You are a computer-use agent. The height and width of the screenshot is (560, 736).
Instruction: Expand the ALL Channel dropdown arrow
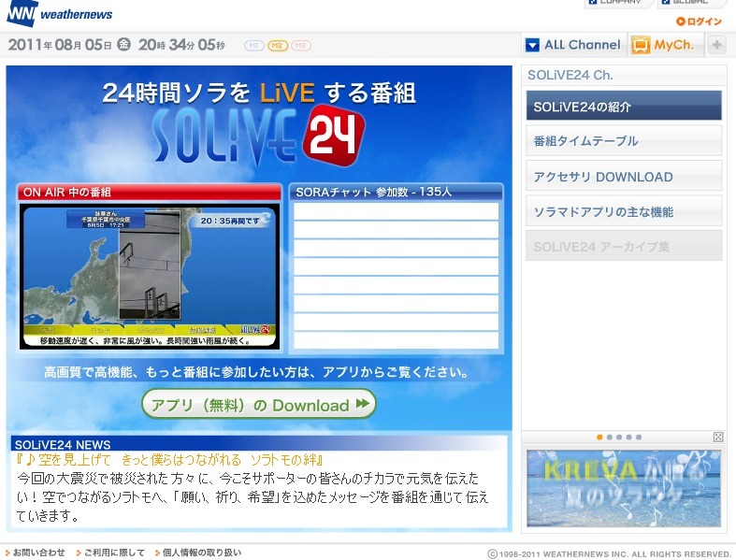tap(532, 45)
